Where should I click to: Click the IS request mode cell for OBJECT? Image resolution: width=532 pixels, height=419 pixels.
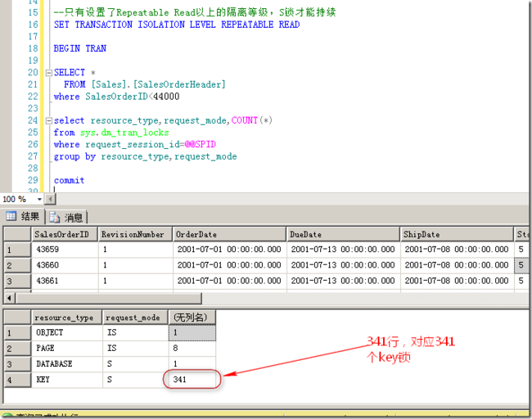pos(135,332)
